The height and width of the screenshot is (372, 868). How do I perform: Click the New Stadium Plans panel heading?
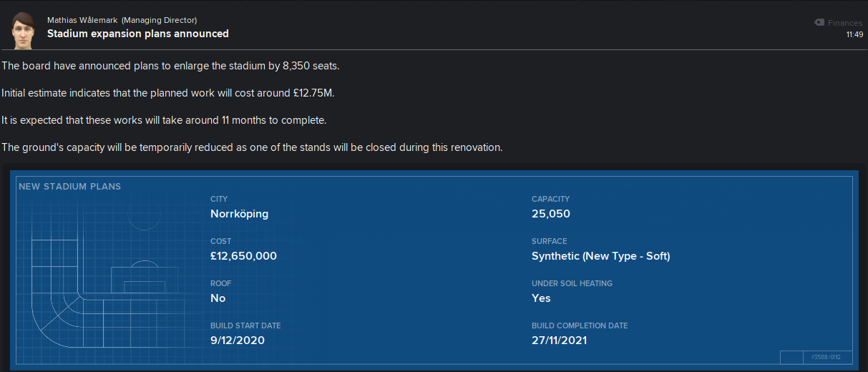70,187
